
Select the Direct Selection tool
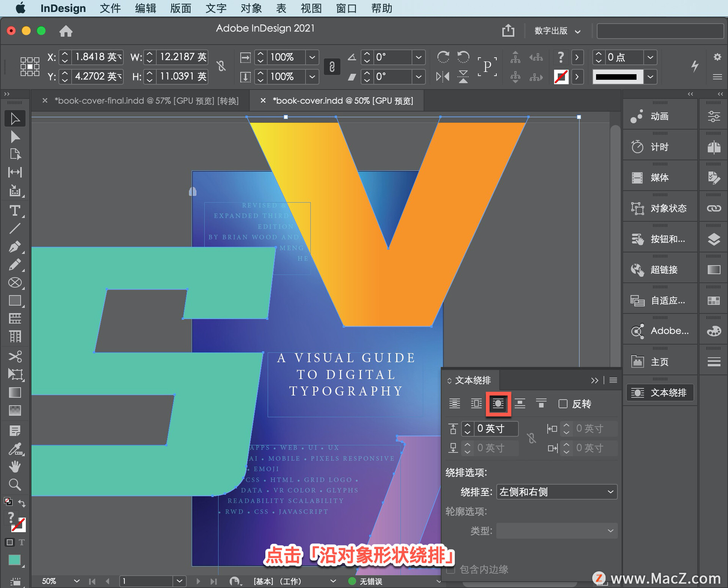15,137
